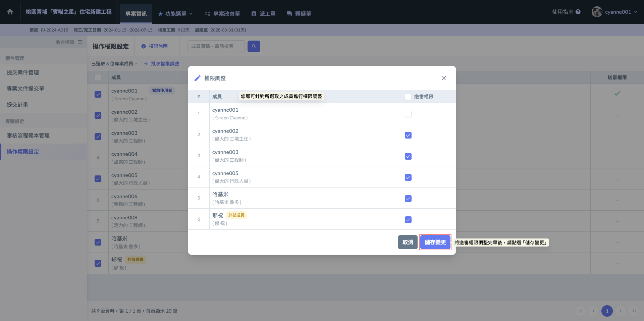Uncheck 送審權限 for cyanne002 in dialog
The width and height of the screenshot is (644, 321).
408,135
